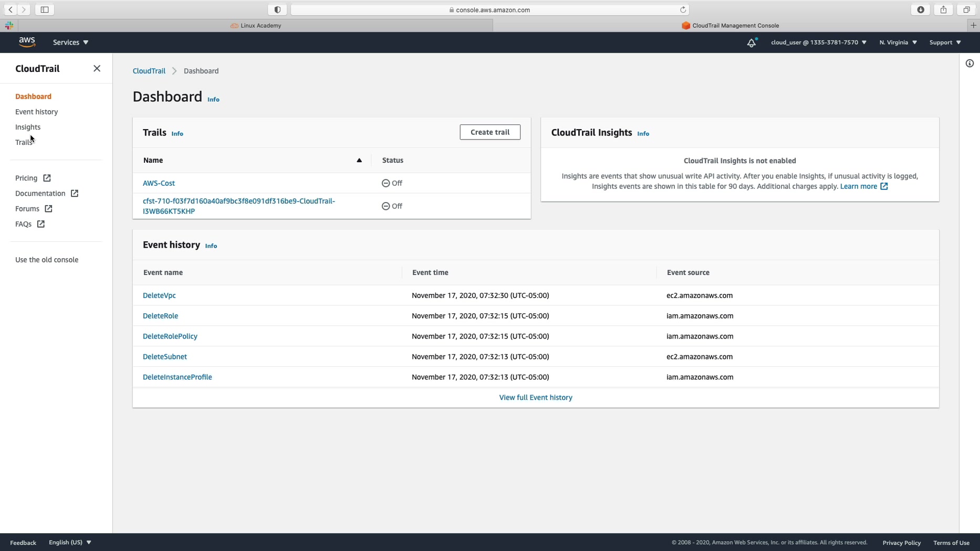This screenshot has width=980, height=551.
Task: Click the Event source column header
Action: 688,273
